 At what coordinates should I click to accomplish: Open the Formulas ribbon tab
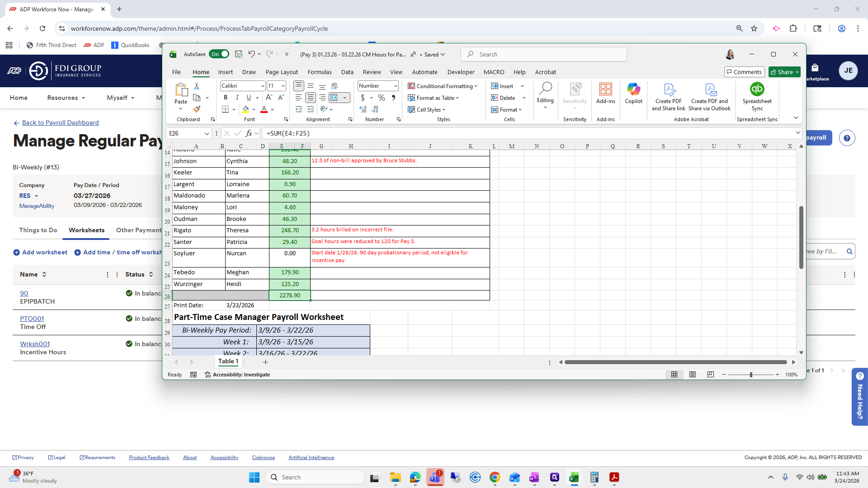tap(319, 72)
